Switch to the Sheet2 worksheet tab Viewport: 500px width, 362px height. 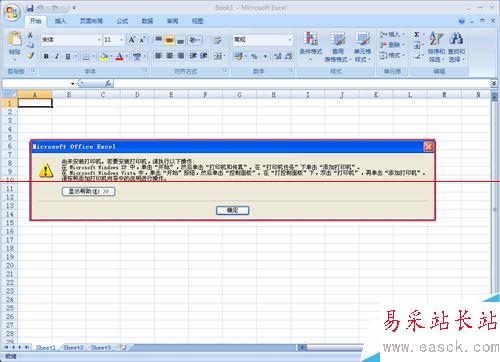(73, 348)
